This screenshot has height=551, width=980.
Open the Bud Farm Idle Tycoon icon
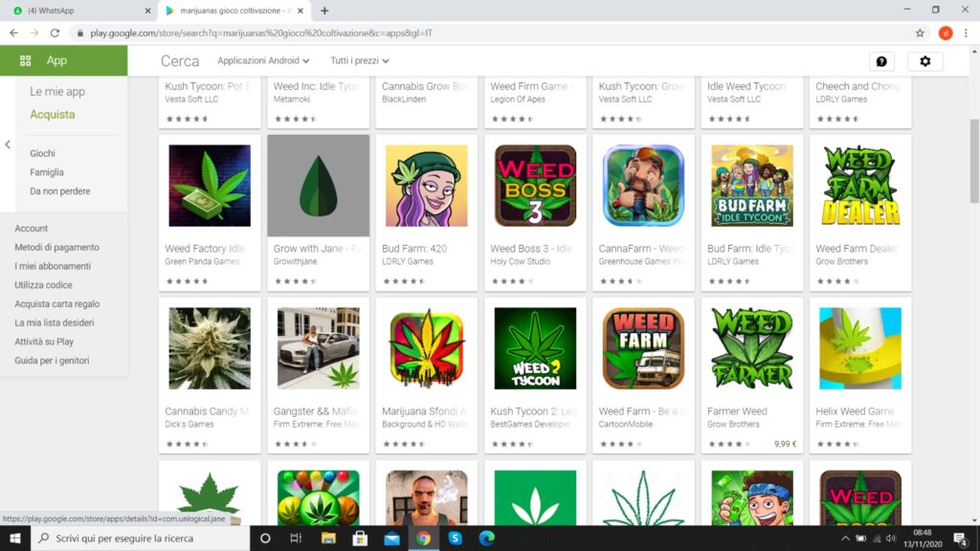coord(752,186)
